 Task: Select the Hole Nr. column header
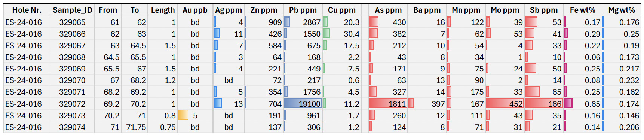[27, 10]
